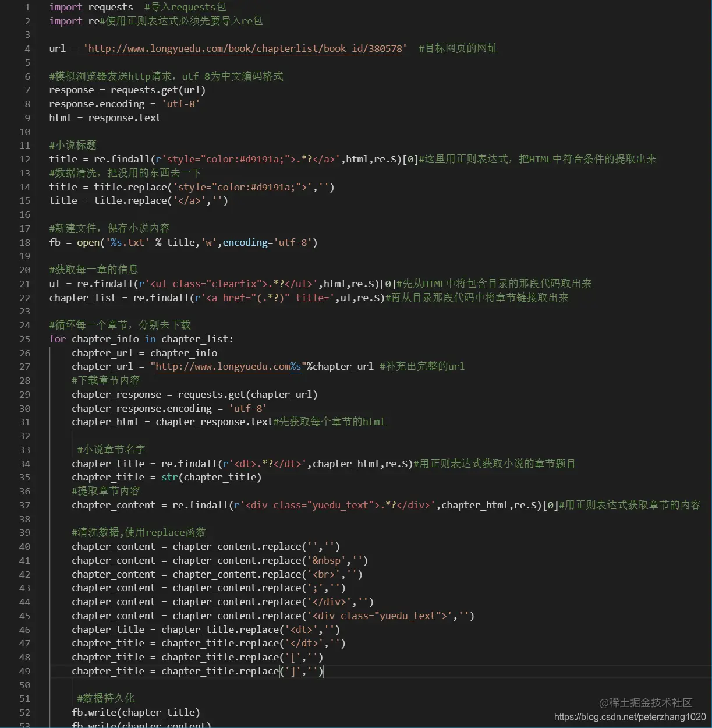Select line number 1 in the gutter
The height and width of the screenshot is (728, 712).
27,8
